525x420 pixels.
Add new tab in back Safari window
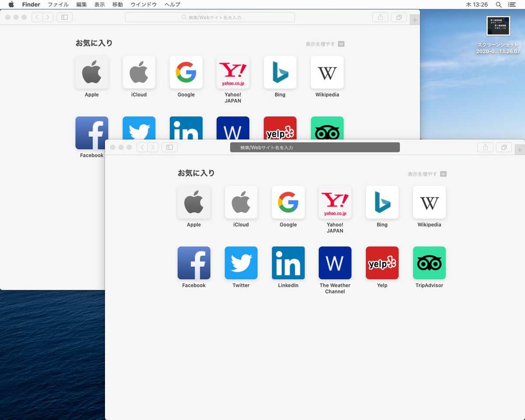pyautogui.click(x=415, y=20)
